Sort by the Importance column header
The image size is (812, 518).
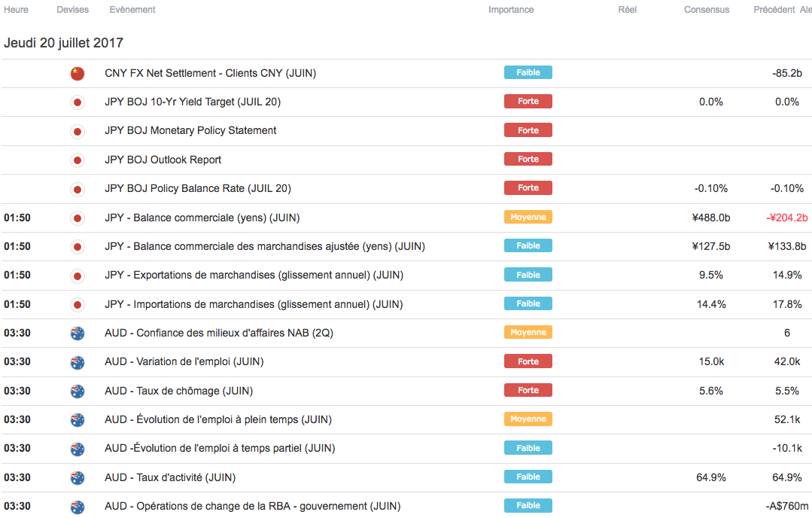(x=511, y=10)
